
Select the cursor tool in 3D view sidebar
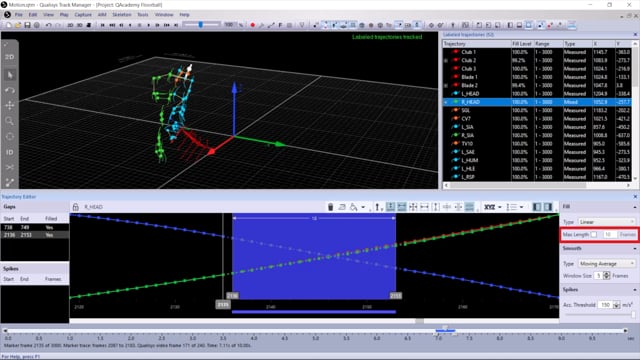click(x=10, y=75)
